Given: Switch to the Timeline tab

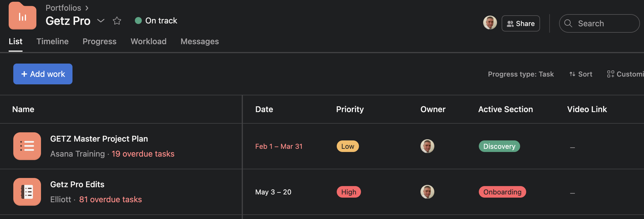Looking at the screenshot, I should tap(52, 42).
